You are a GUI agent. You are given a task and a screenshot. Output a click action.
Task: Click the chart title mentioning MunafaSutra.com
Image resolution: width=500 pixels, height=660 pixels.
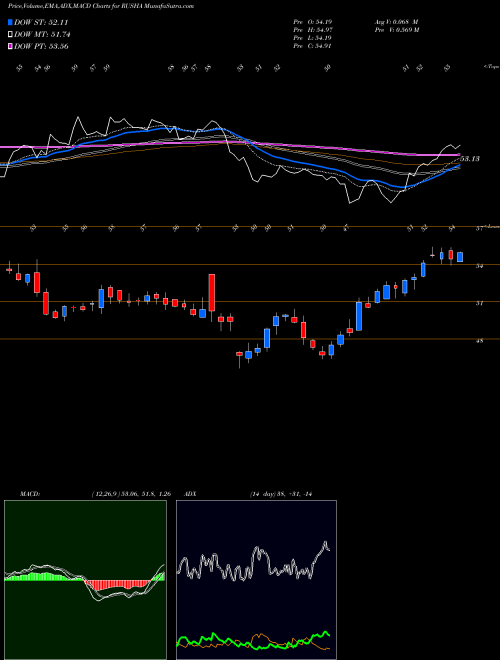point(101,7)
